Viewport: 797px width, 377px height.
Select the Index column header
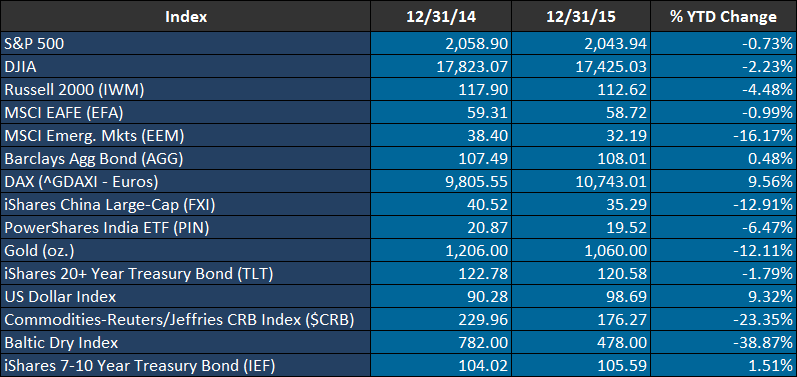coord(186,16)
